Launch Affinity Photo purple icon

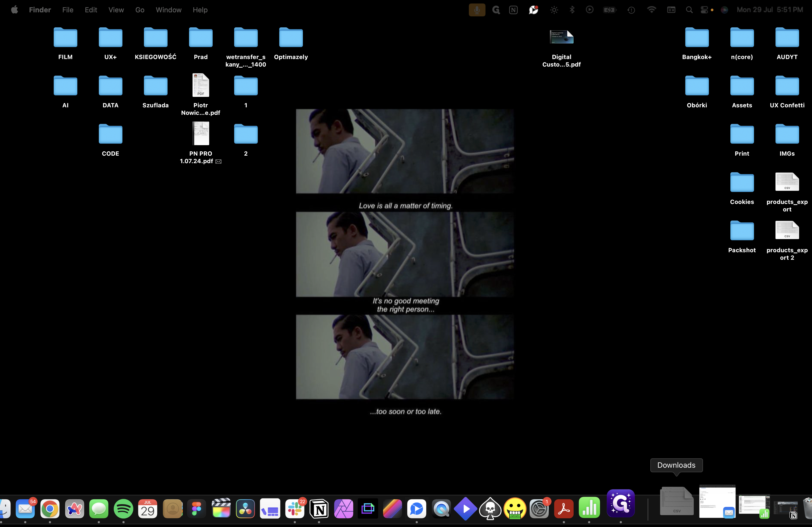[x=343, y=508]
